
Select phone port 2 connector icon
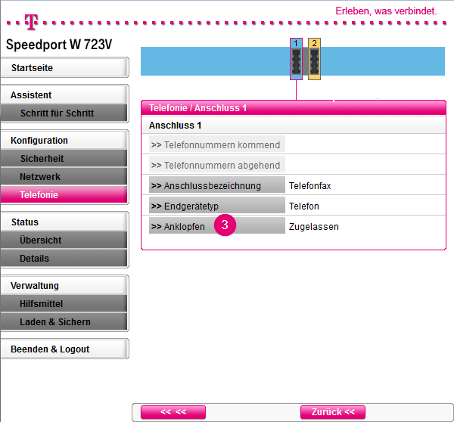tap(314, 59)
